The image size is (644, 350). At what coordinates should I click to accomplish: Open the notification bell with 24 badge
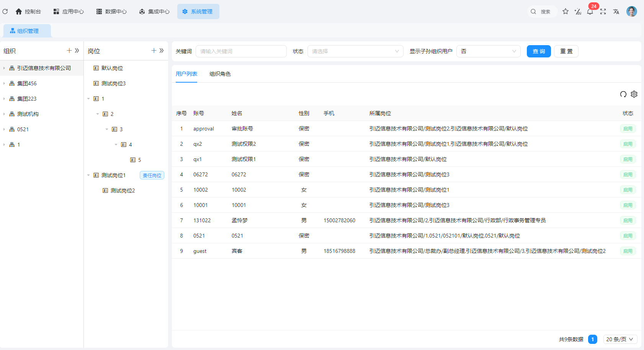(590, 12)
